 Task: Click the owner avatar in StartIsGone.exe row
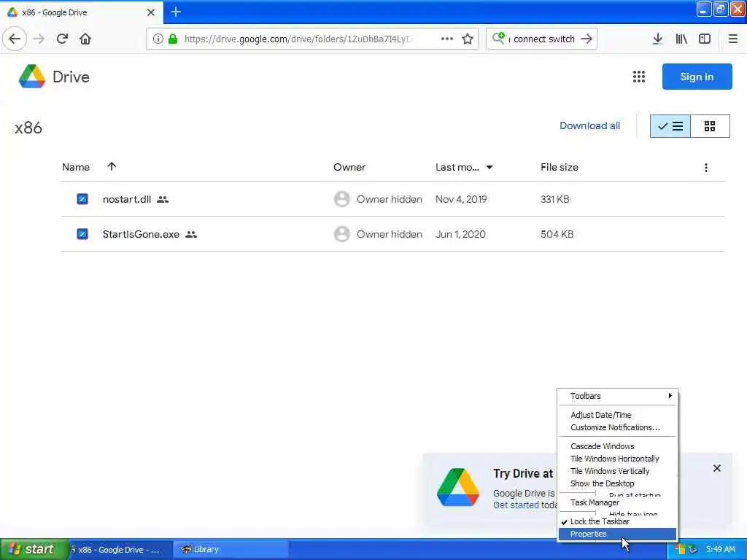point(341,234)
